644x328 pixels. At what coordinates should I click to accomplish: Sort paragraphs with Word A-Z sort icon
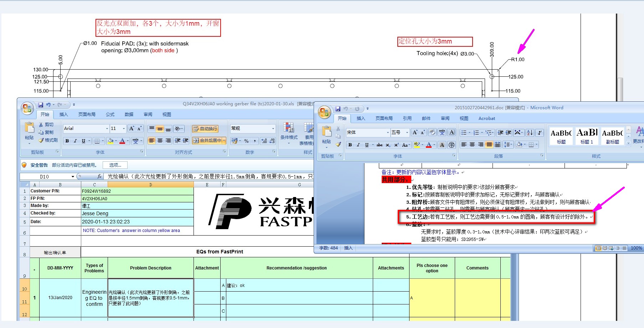click(x=530, y=132)
